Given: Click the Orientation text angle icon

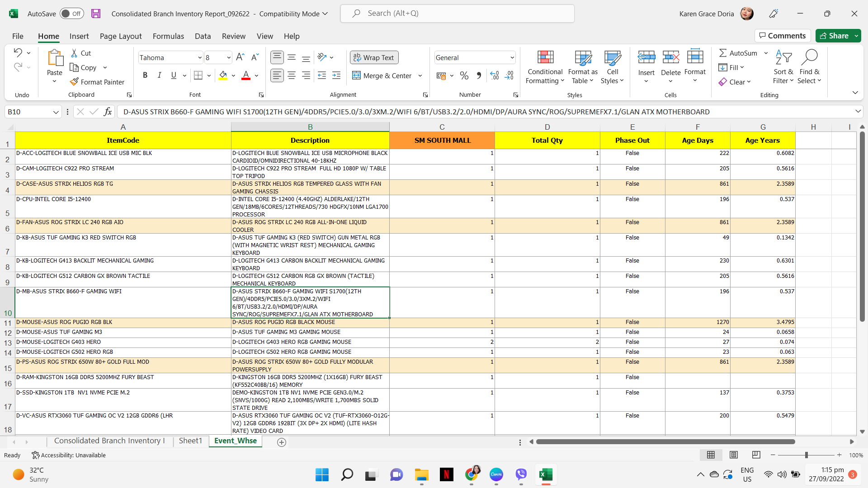Looking at the screenshot, I should pyautogui.click(x=322, y=57).
